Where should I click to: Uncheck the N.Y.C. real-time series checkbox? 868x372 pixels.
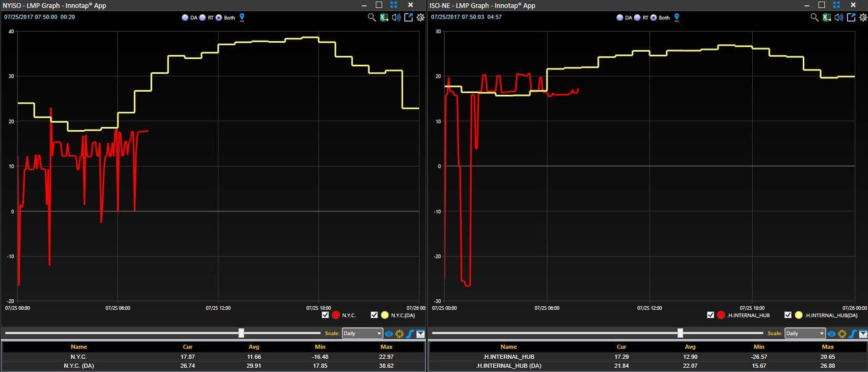tap(325, 315)
